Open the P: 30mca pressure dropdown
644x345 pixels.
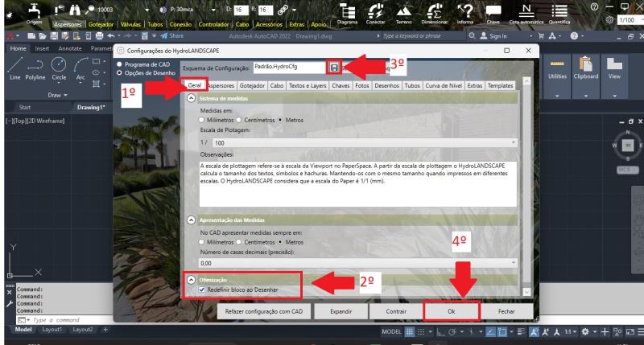[x=213, y=10]
